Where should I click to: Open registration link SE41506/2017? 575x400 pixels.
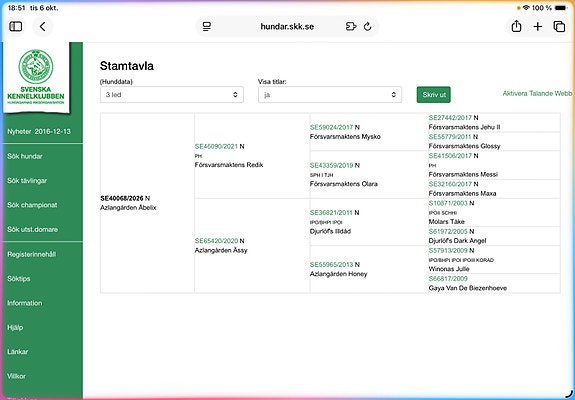(x=450, y=156)
